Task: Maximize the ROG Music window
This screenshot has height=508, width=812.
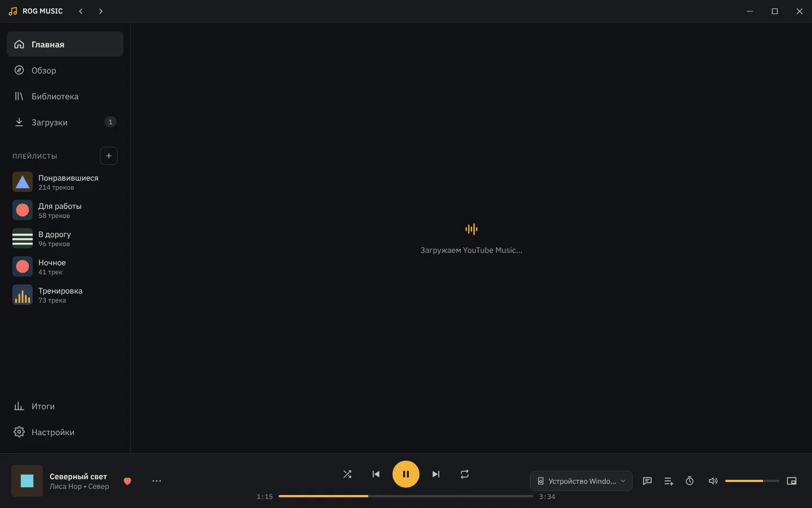Action: point(775,11)
